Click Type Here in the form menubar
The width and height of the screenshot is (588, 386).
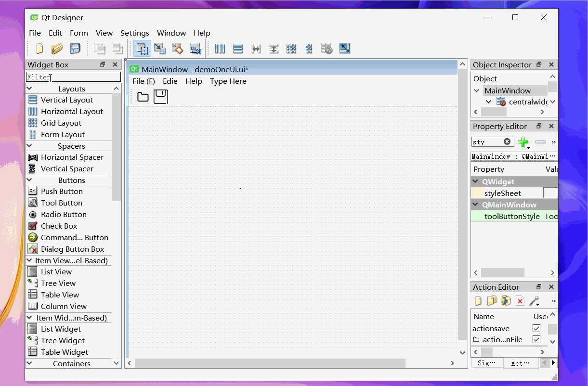[228, 81]
